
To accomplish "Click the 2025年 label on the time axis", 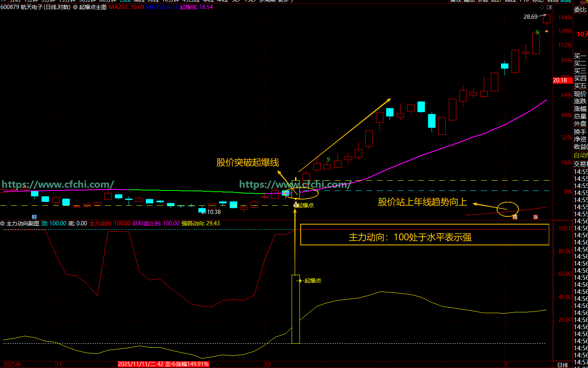I will coord(13,364).
